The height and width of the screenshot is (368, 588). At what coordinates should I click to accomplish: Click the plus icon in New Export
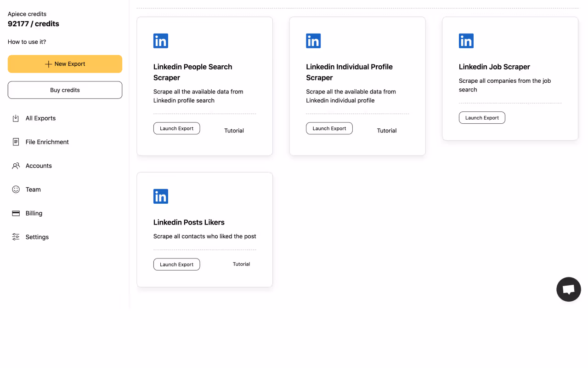coord(48,64)
